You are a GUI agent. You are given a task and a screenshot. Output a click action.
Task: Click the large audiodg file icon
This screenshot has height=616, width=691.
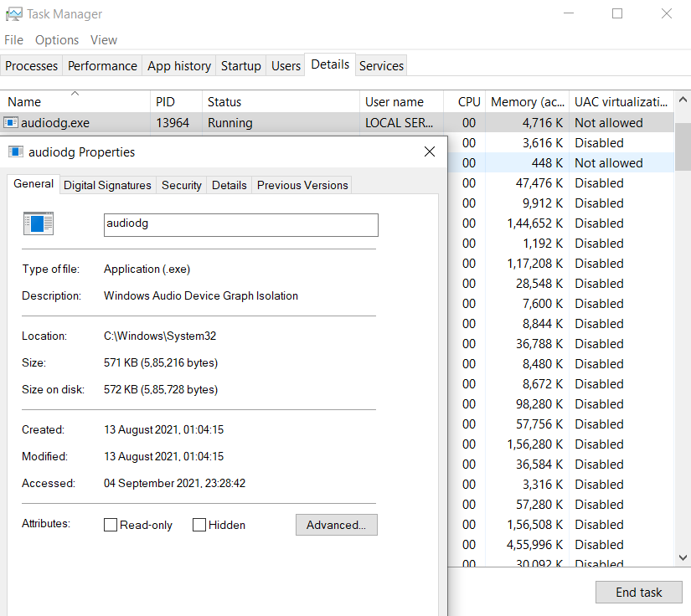[39, 223]
